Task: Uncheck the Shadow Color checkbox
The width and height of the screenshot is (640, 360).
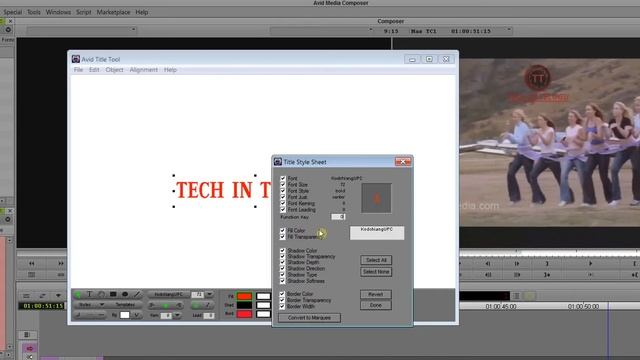Action: click(282, 251)
